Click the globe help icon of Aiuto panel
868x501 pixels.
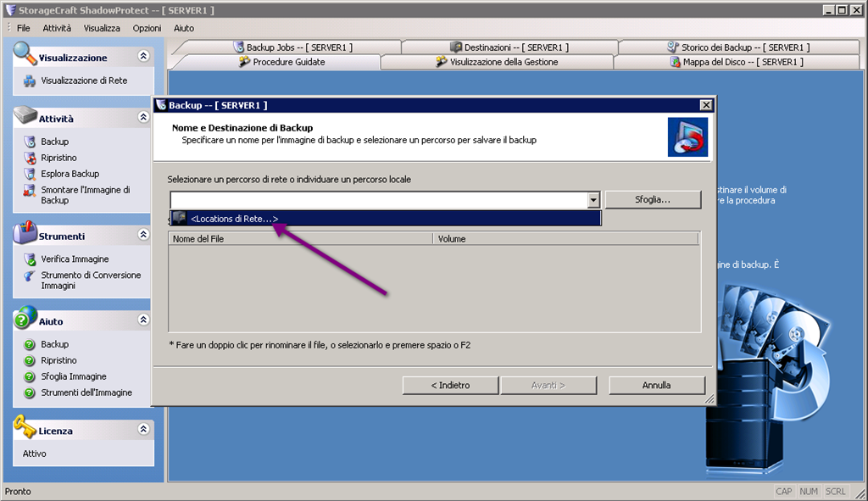point(25,317)
